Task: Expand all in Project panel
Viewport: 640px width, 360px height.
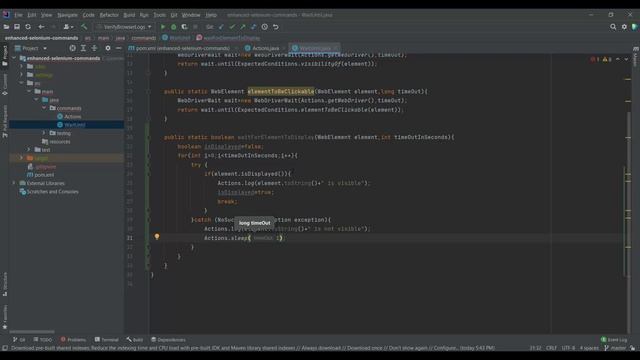Action: pos(83,48)
